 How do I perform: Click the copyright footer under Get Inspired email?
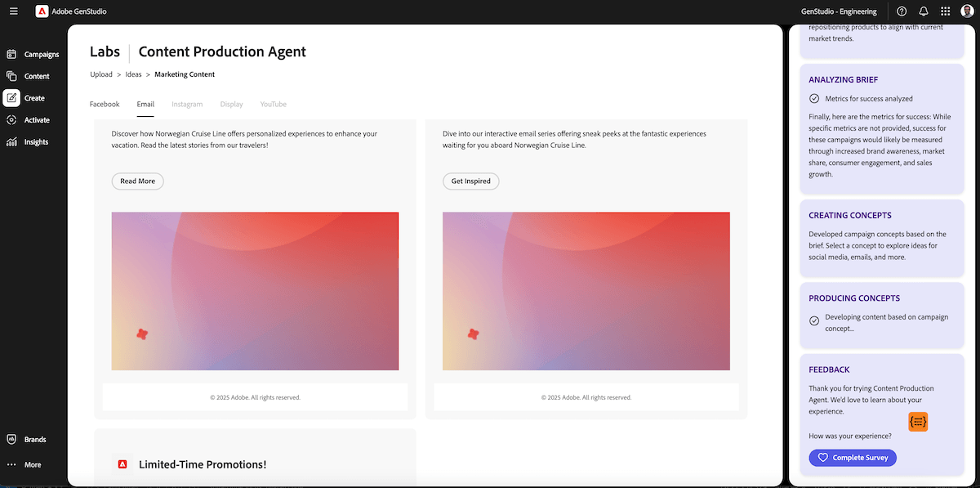pos(586,397)
